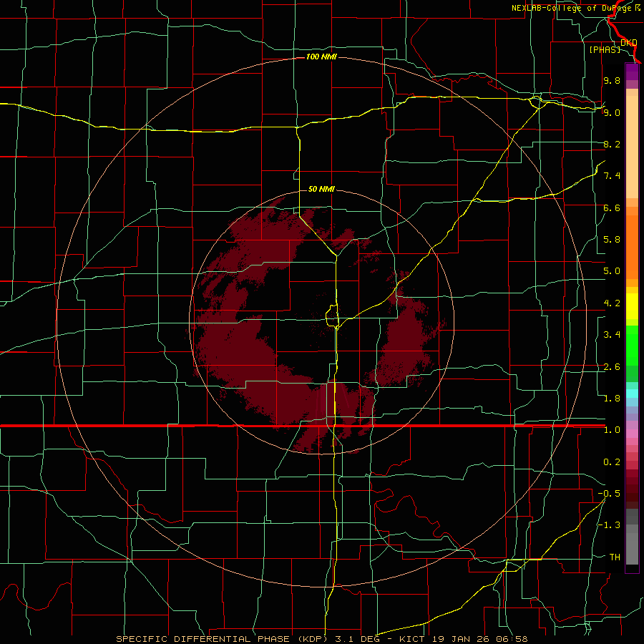Screen dimensions: 644x644
Task: Click the 9.8 value on the color scale
Action: 612,80
